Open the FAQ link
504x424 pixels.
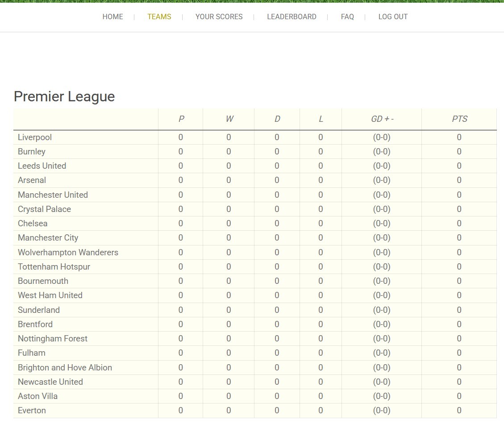(347, 17)
